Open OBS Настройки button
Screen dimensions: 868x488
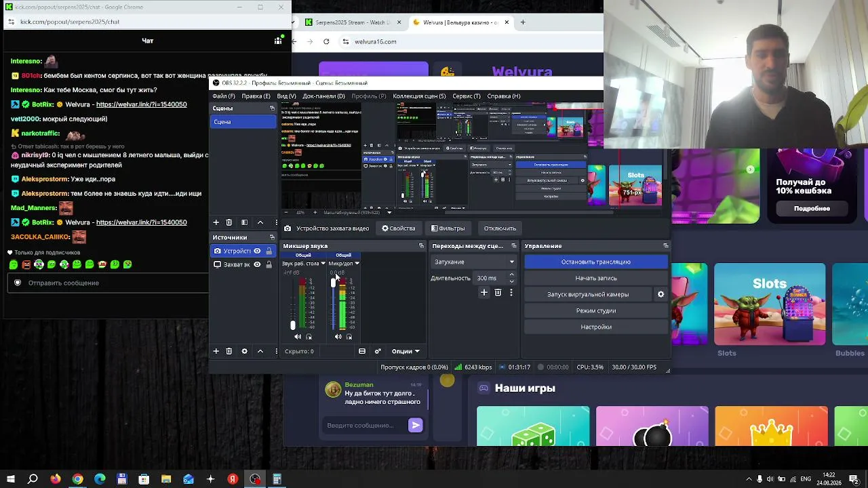(596, 327)
